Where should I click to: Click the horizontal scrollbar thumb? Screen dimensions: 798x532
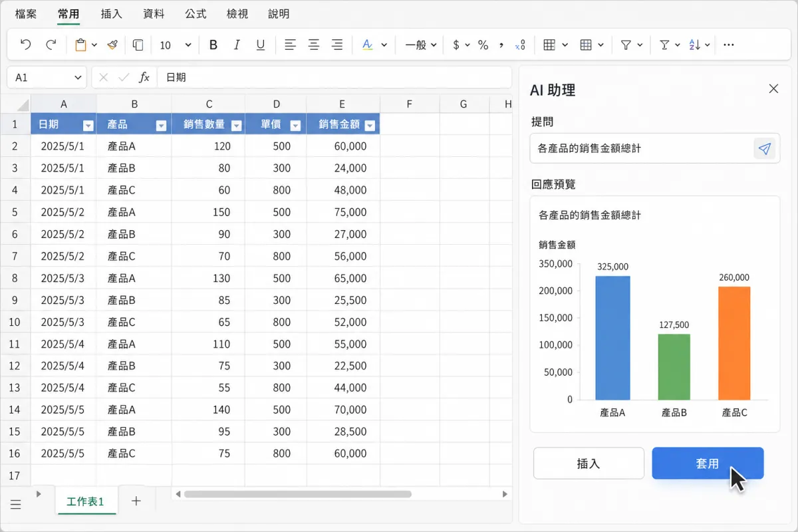pos(298,494)
